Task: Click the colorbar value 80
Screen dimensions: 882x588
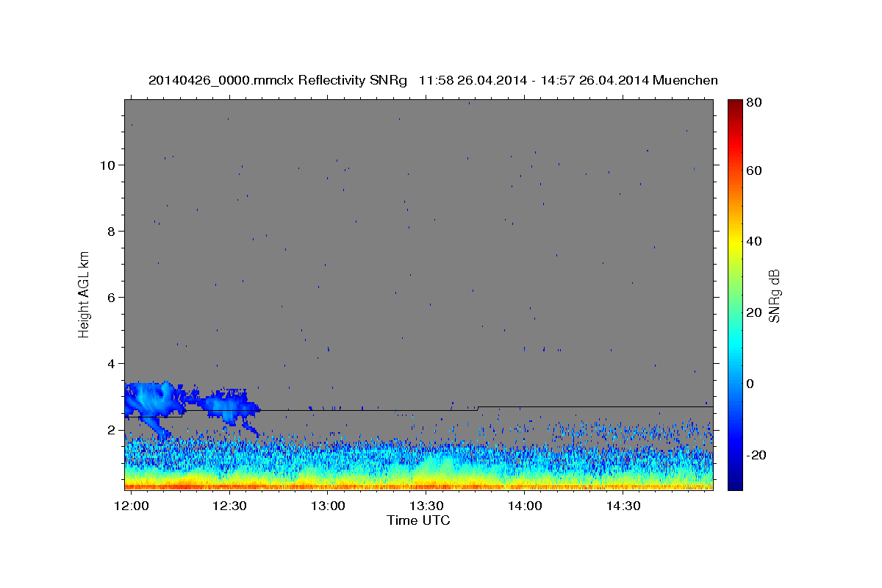Action: pyautogui.click(x=753, y=103)
